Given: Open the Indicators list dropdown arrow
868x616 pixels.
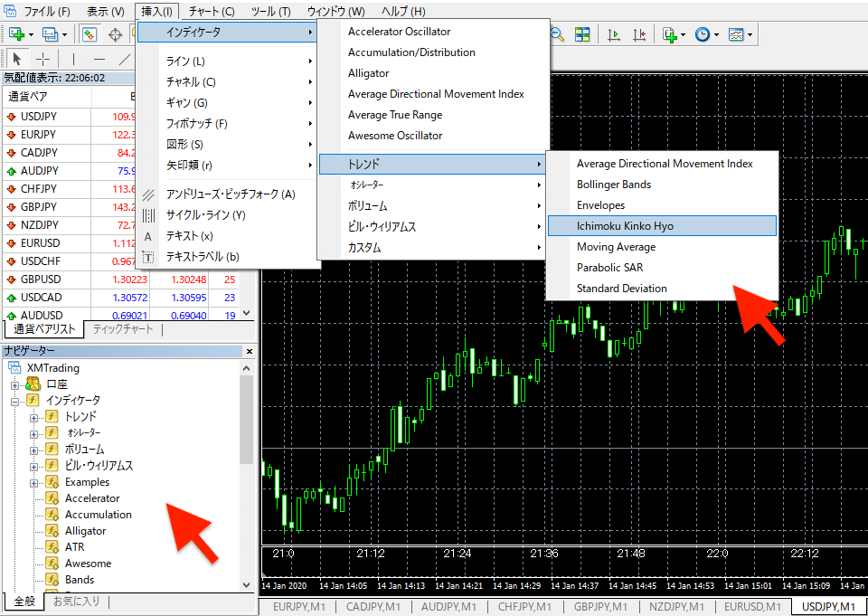Looking at the screenshot, I should (x=684, y=35).
